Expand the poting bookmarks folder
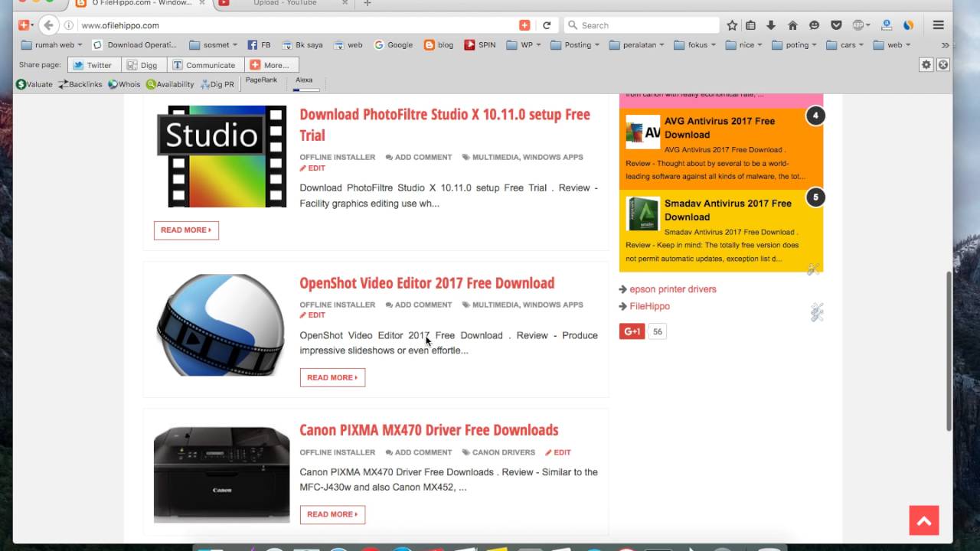The width and height of the screenshot is (980, 551). coord(794,45)
